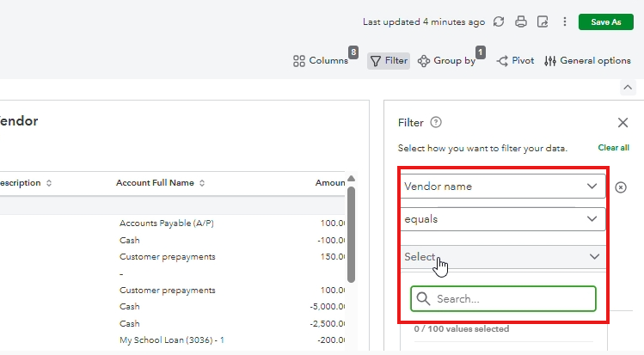This screenshot has width=644, height=355.
Task: Click the print report icon
Action: pyautogui.click(x=521, y=22)
